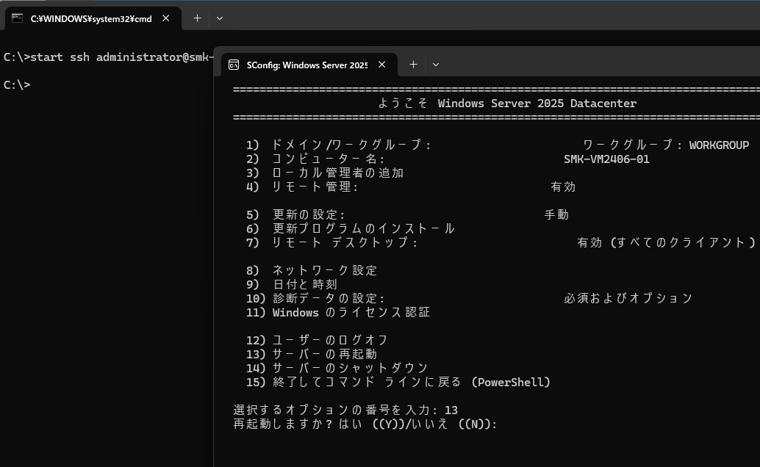Screen dimensions: 760x467
Task: Close the C:\WINDOWS\system32\cmd tab
Action: pos(166,18)
